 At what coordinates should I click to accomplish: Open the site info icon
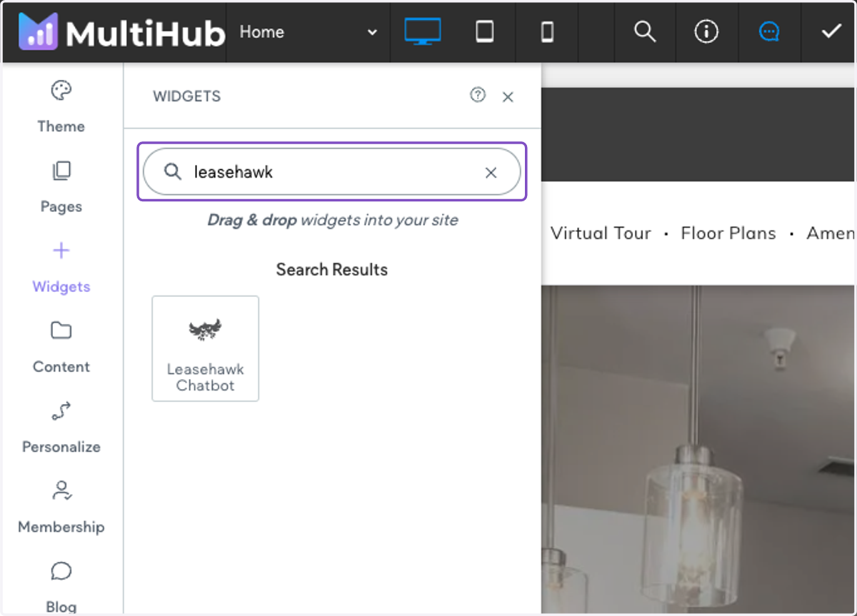point(706,32)
